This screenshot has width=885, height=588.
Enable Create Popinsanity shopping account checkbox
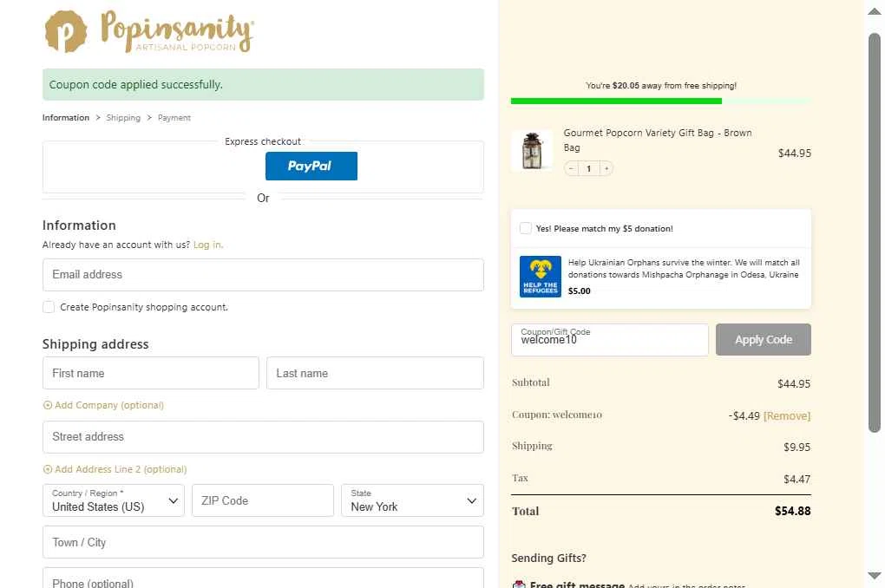click(x=49, y=307)
